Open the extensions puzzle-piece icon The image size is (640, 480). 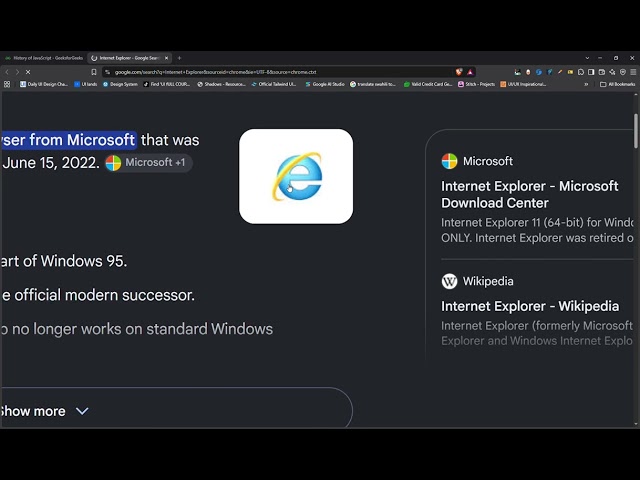coord(581,72)
